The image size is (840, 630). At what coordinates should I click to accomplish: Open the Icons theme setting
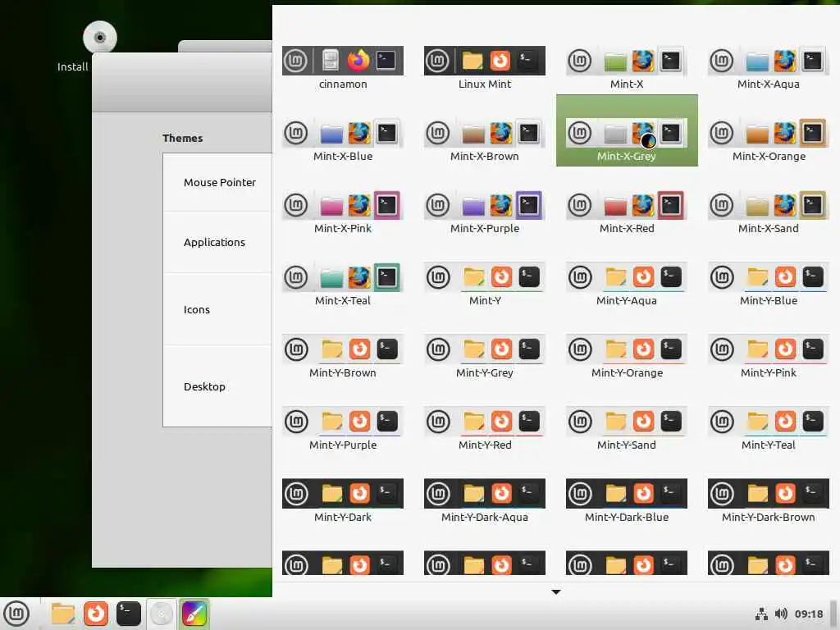pyautogui.click(x=218, y=309)
